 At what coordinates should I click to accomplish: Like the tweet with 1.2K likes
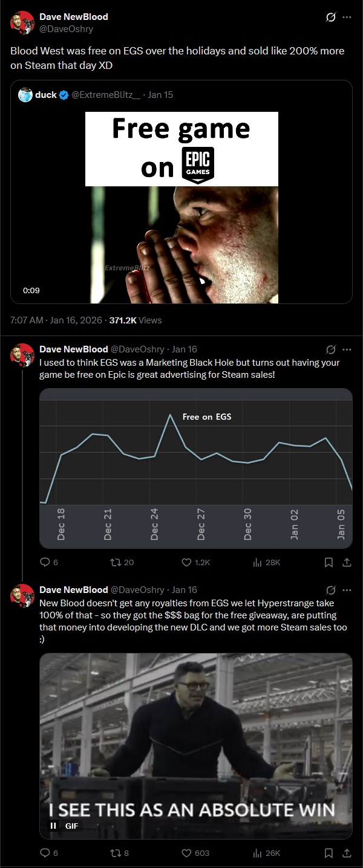point(187,562)
